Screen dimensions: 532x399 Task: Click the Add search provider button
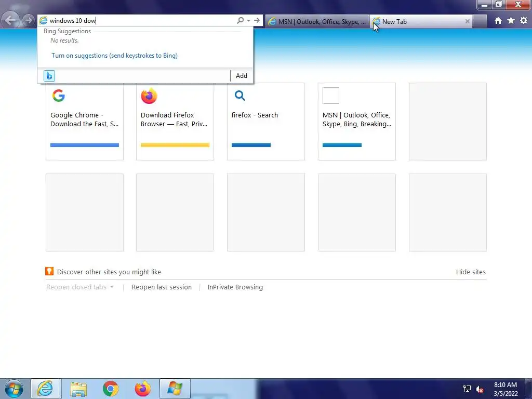pos(241,76)
